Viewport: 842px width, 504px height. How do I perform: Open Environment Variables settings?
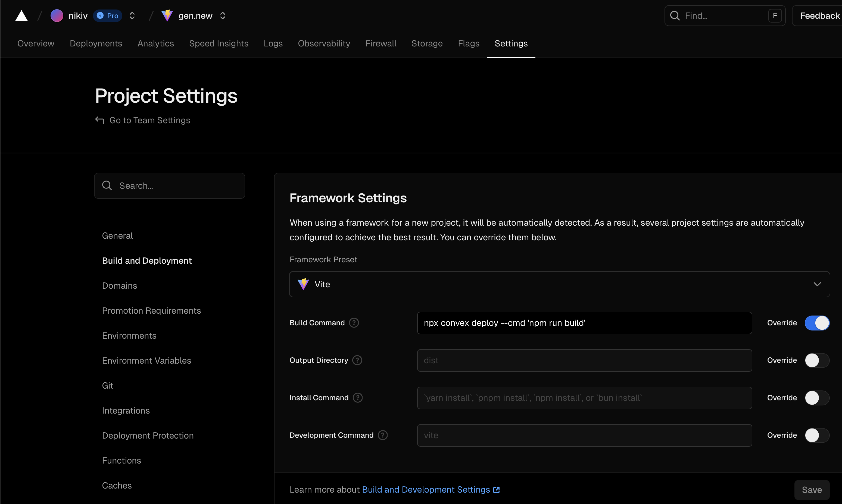pos(146,361)
